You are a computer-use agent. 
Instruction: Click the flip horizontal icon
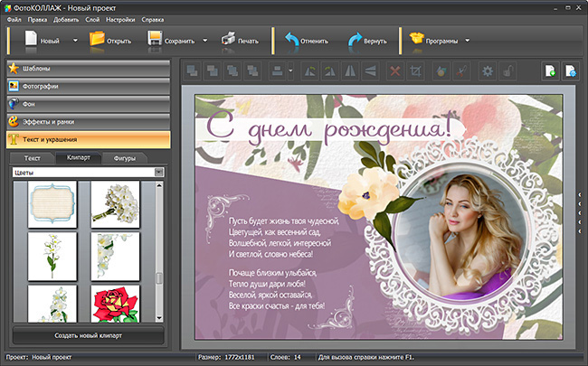point(350,70)
